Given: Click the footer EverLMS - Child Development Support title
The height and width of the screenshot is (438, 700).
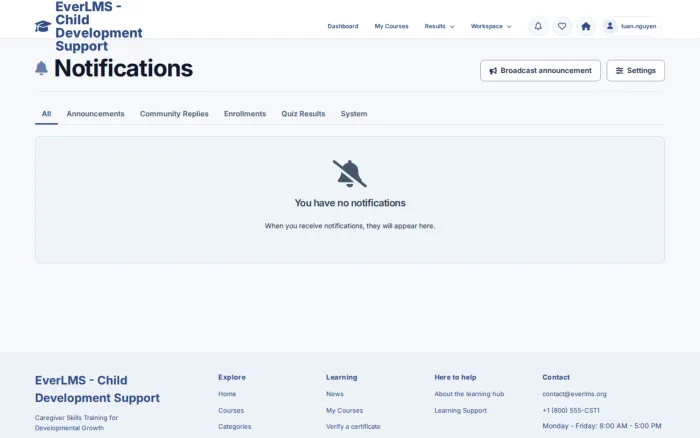Looking at the screenshot, I should point(97,389).
